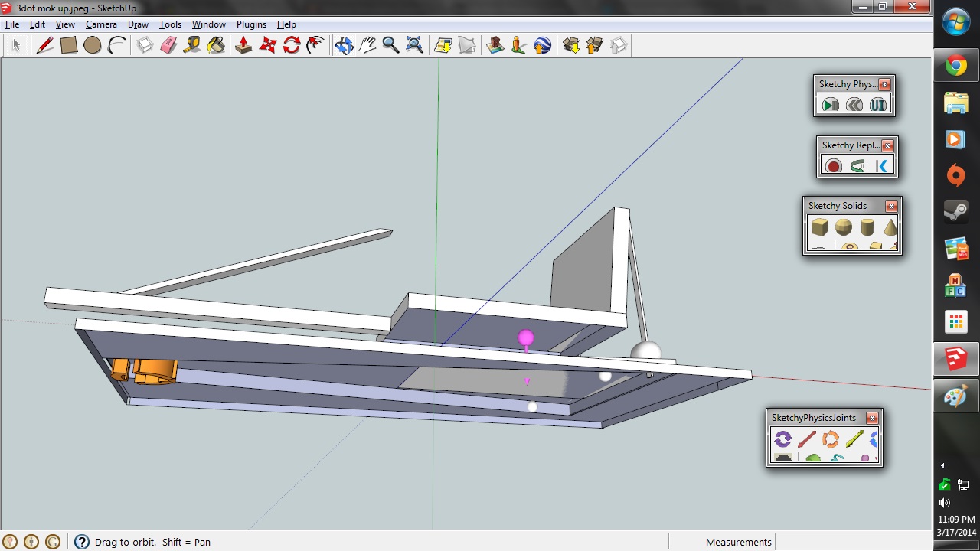The width and height of the screenshot is (980, 551).
Task: Select the Arc tool
Action: 116,46
